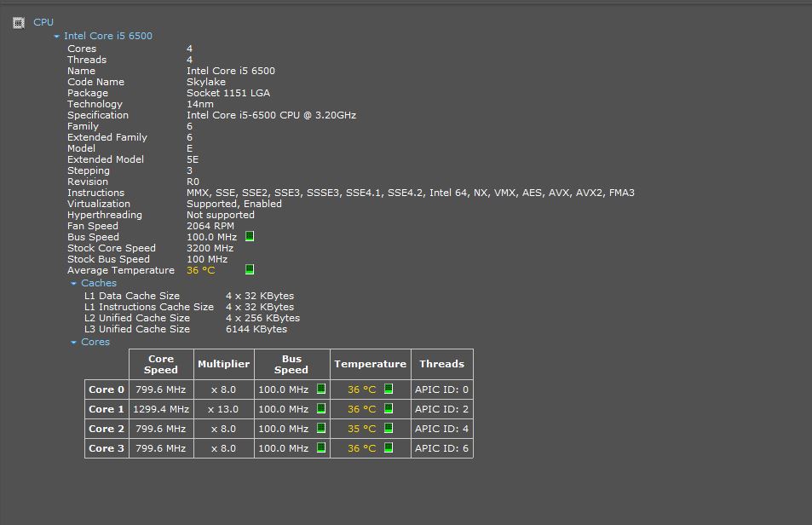
Task: Collapse the Cores section
Action: tap(74, 343)
